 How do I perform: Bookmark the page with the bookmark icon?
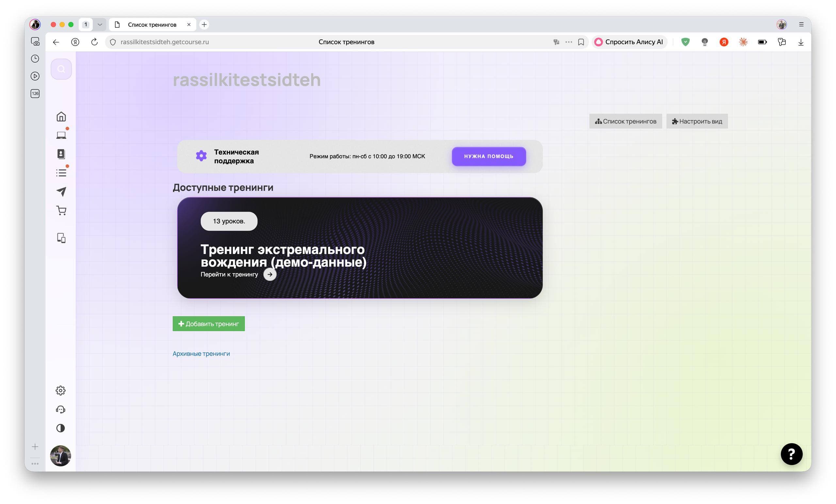point(581,42)
